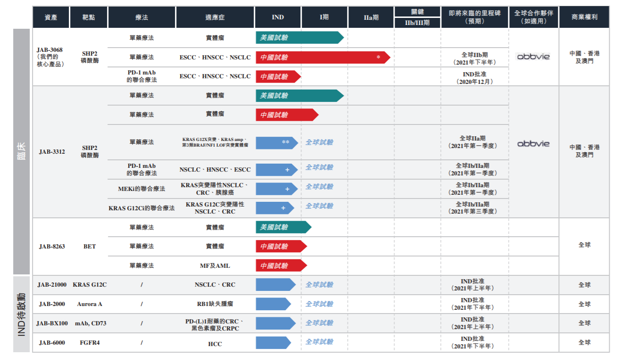This screenshot has width=622, height=364.
Task: Select the JAB-8263 asset name
Action: pyautogui.click(x=52, y=247)
